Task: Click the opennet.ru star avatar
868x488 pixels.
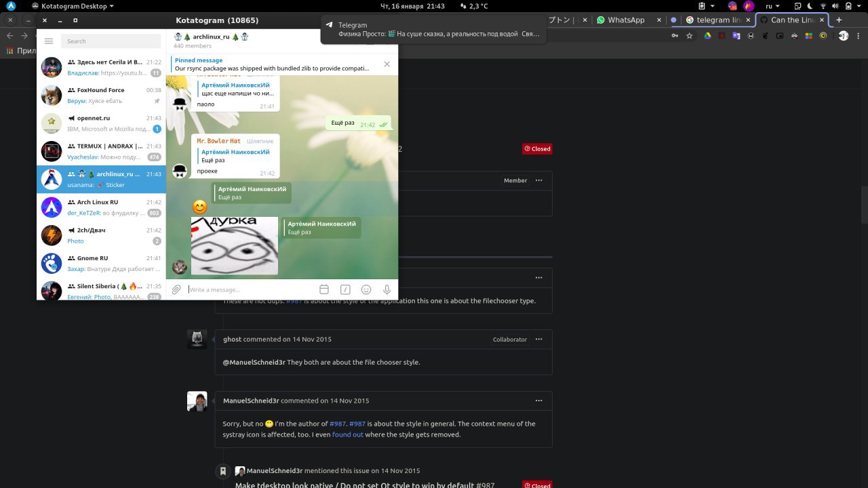Action: tap(52, 123)
